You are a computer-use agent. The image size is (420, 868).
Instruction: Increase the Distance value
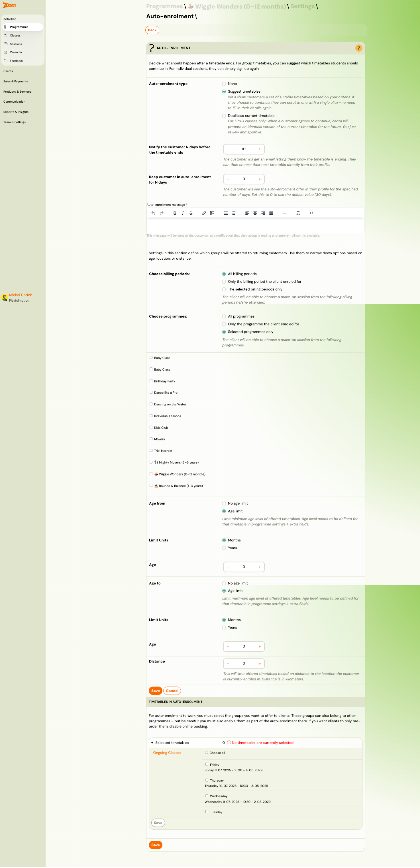(260, 663)
